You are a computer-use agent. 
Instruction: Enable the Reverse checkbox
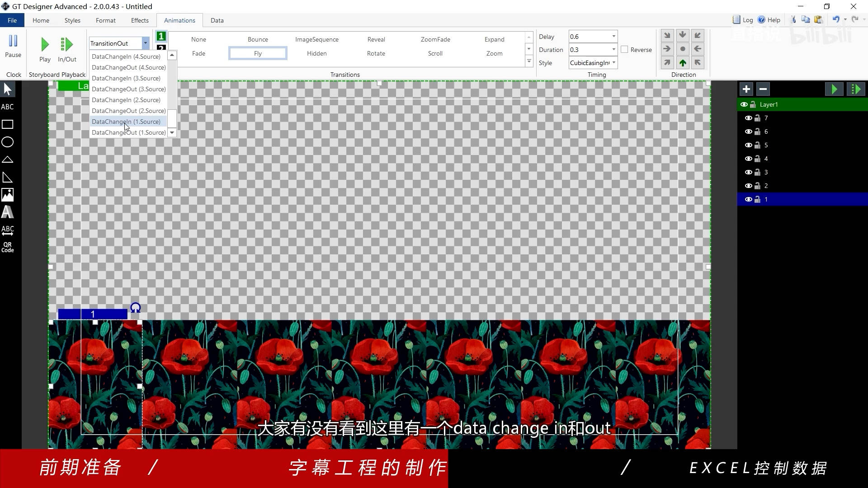tap(624, 50)
